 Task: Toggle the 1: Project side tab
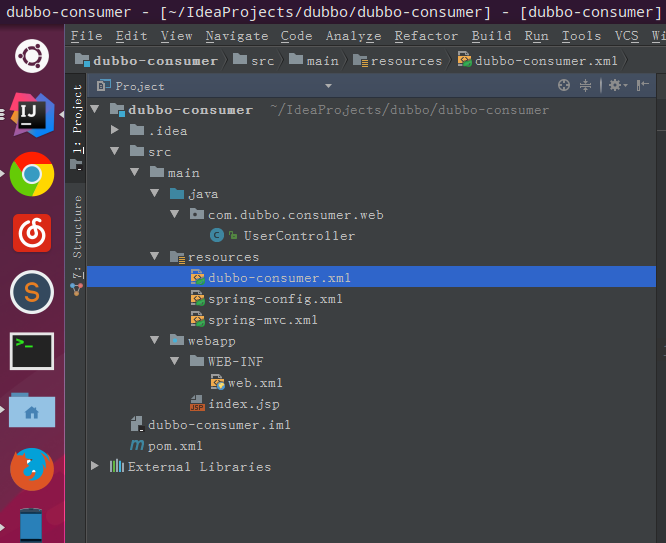coord(76,127)
